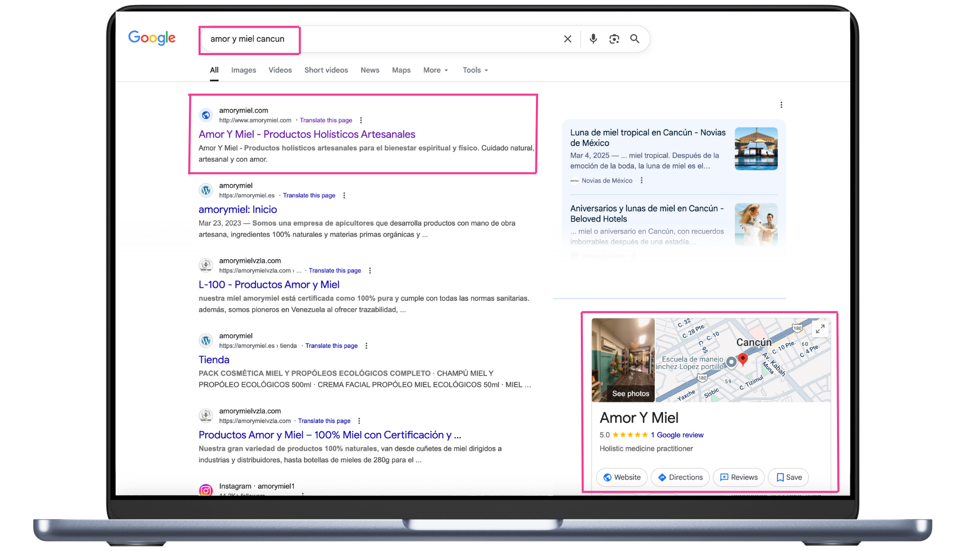The height and width of the screenshot is (551, 980).
Task: Open the 1 Google review link
Action: click(678, 435)
